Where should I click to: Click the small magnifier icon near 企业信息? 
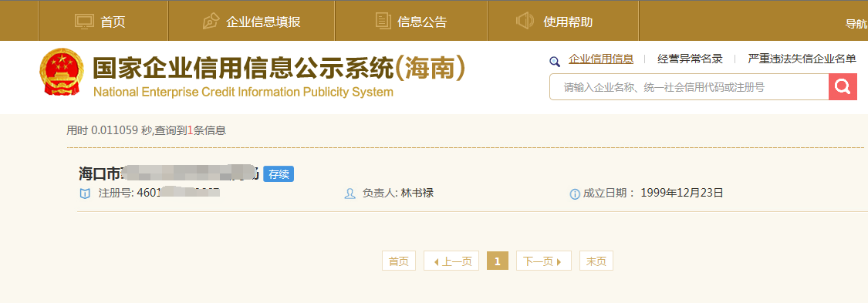click(x=555, y=62)
